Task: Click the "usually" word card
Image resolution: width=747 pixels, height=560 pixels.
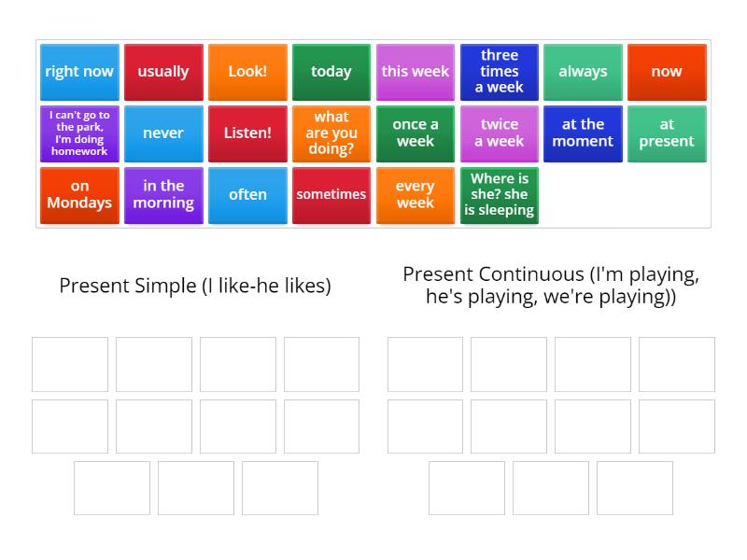Action: coord(163,72)
